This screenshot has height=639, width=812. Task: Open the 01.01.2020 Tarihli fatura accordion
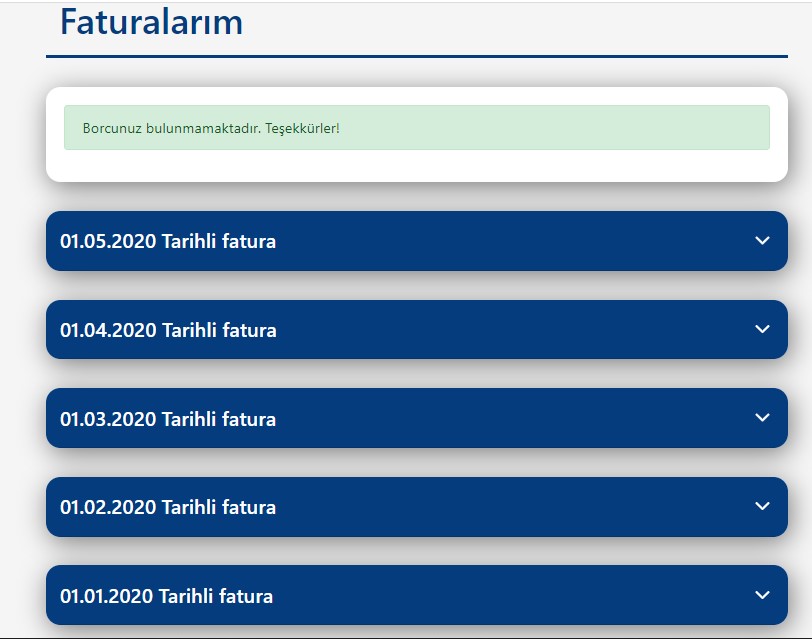tap(417, 595)
